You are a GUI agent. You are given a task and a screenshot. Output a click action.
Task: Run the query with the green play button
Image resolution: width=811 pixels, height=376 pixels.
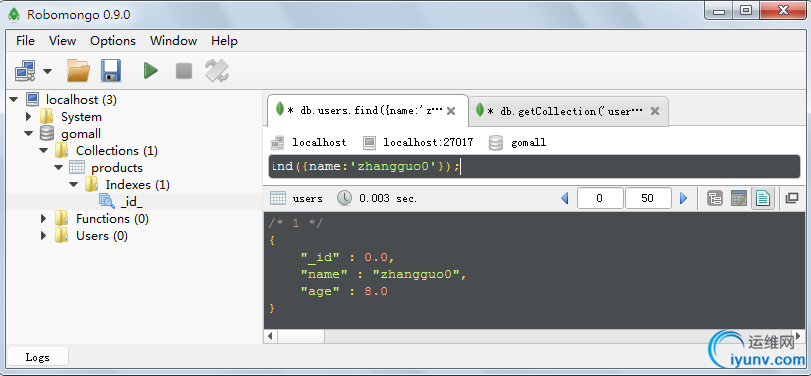click(x=151, y=71)
